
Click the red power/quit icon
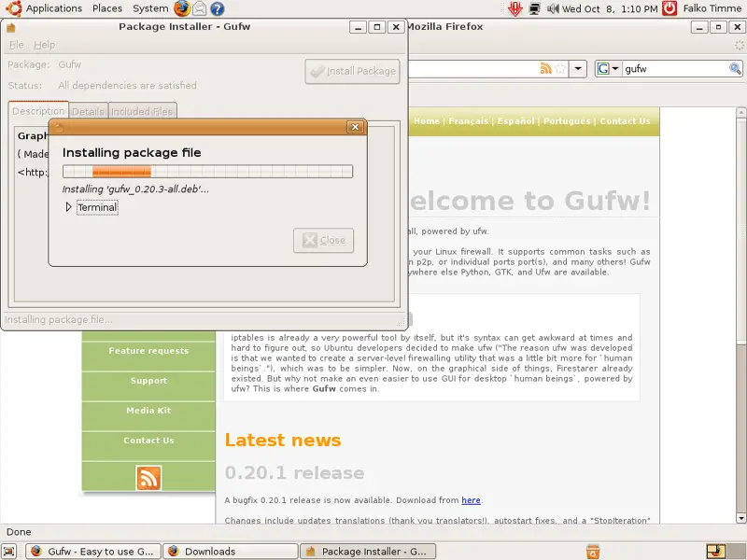pyautogui.click(x=669, y=8)
